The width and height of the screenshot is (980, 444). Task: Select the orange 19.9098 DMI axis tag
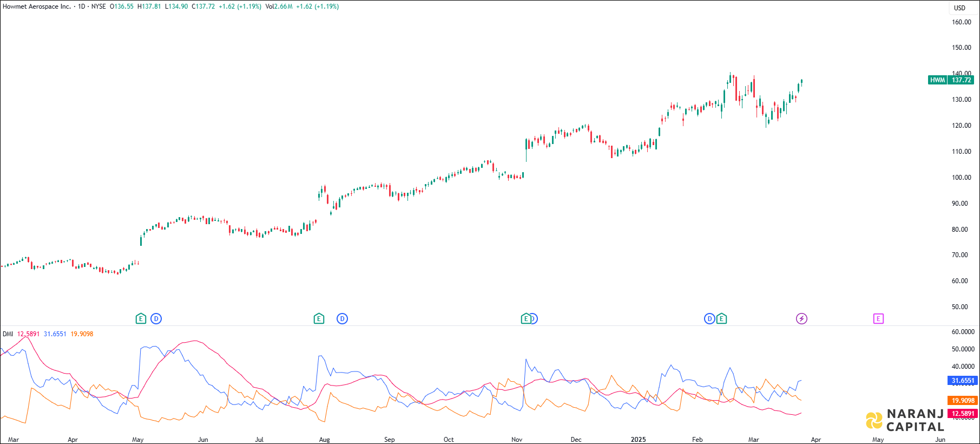[963, 401]
